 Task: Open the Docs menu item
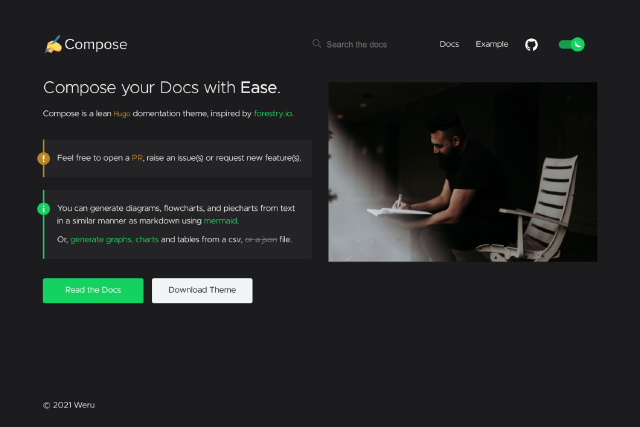click(449, 44)
